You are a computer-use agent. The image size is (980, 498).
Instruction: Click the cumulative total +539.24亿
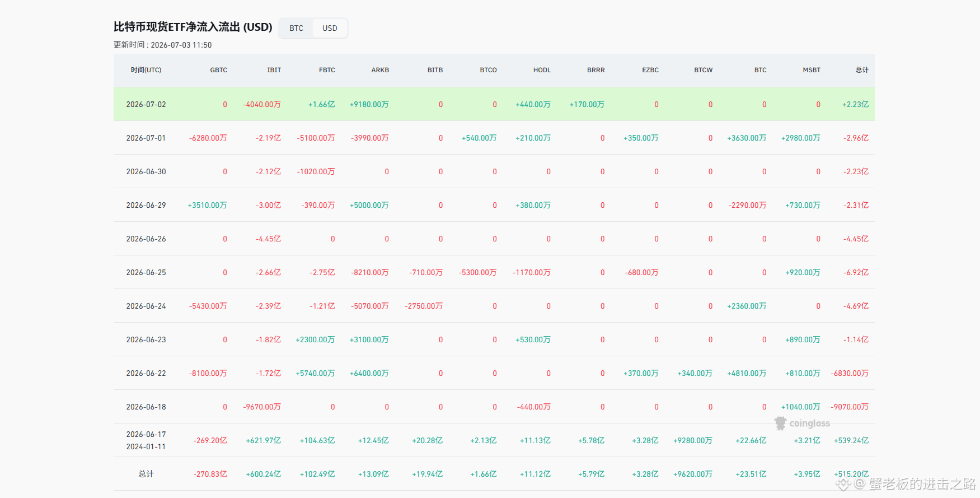[851, 440]
